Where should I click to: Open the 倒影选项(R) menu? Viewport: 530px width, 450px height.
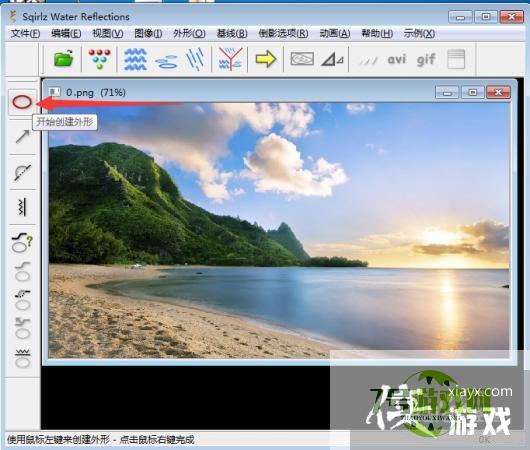click(283, 33)
